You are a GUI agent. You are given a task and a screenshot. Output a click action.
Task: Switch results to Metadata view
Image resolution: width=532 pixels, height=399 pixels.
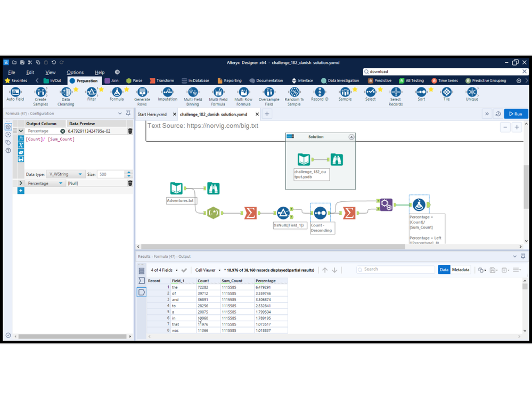[x=461, y=270]
